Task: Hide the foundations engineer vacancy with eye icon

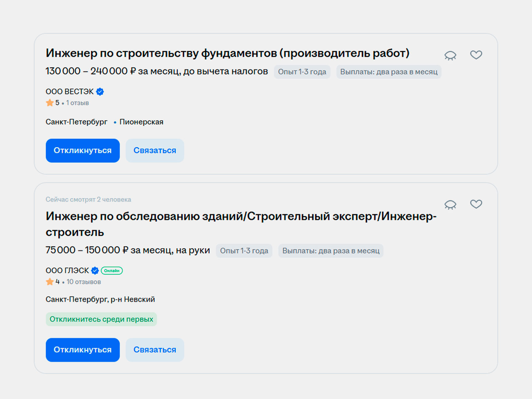Action: 450,55
